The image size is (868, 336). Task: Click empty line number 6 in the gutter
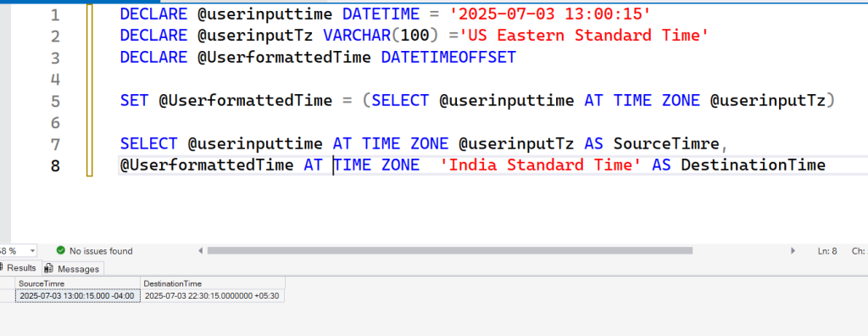tap(55, 122)
